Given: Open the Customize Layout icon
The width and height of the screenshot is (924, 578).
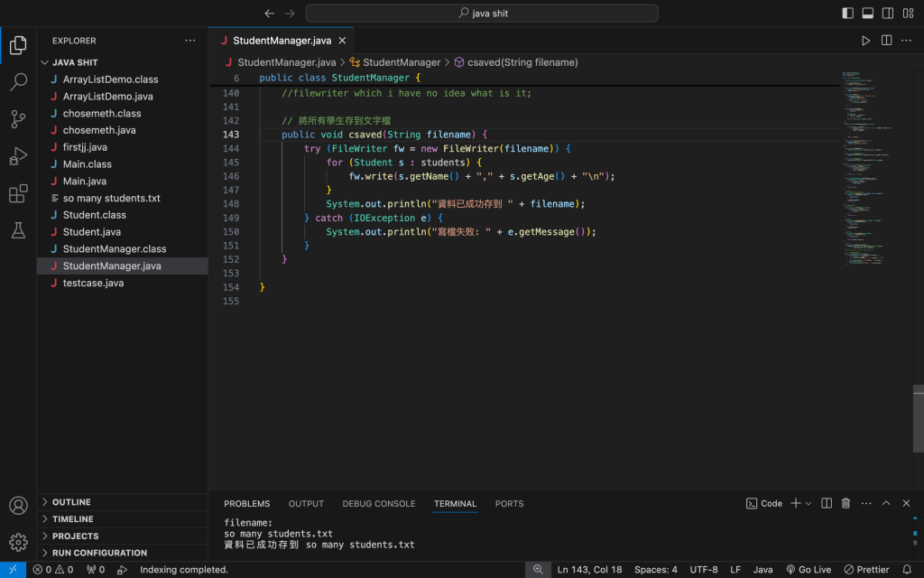Looking at the screenshot, I should [x=908, y=13].
